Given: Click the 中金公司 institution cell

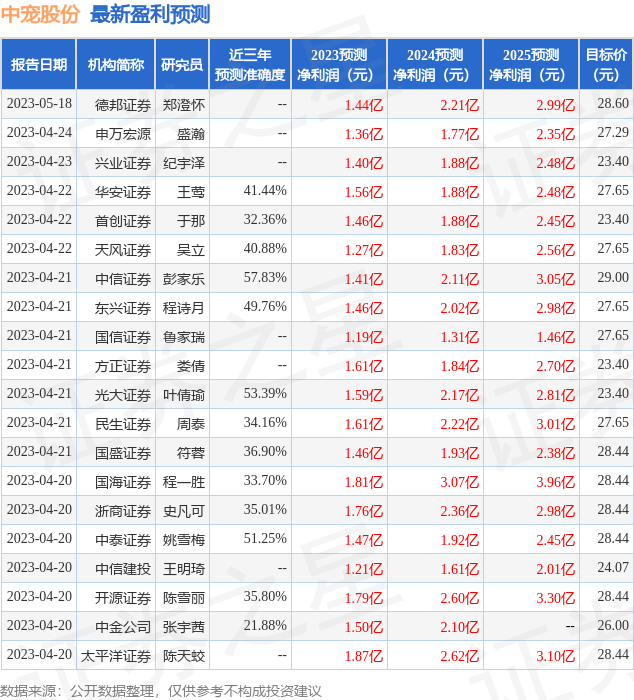Looking at the screenshot, I should [123, 626].
